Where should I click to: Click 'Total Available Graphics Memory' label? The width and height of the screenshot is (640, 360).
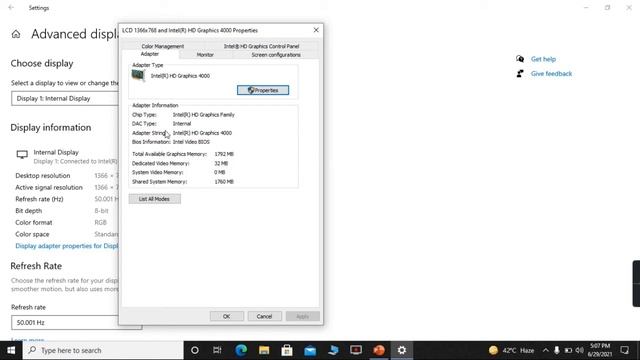pyautogui.click(x=169, y=154)
